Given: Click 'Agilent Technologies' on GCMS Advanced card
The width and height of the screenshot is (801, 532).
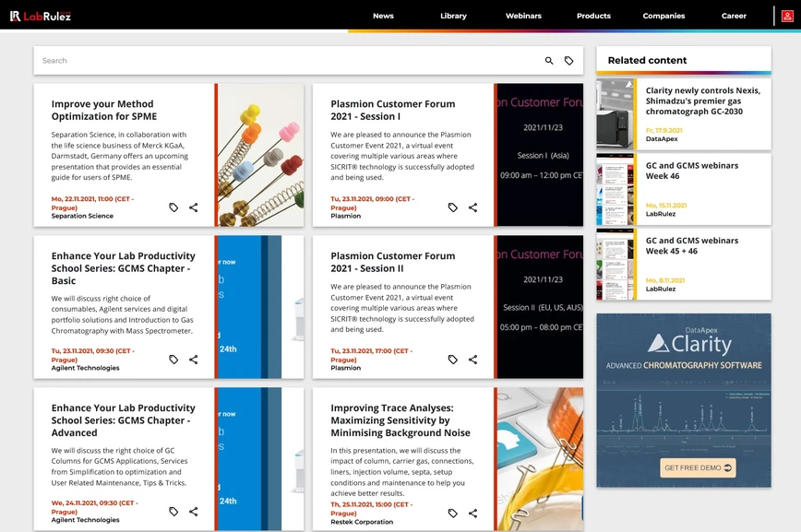Looking at the screenshot, I should [x=85, y=520].
